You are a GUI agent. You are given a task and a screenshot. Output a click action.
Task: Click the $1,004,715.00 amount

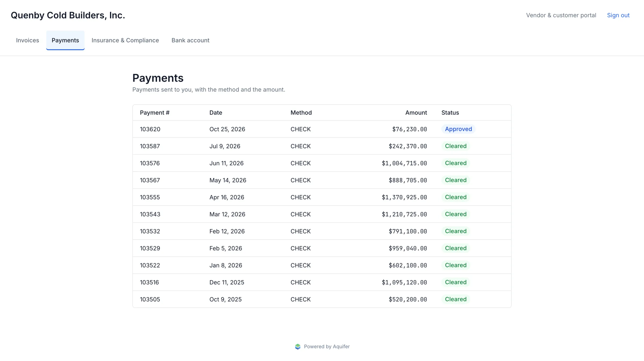404,163
